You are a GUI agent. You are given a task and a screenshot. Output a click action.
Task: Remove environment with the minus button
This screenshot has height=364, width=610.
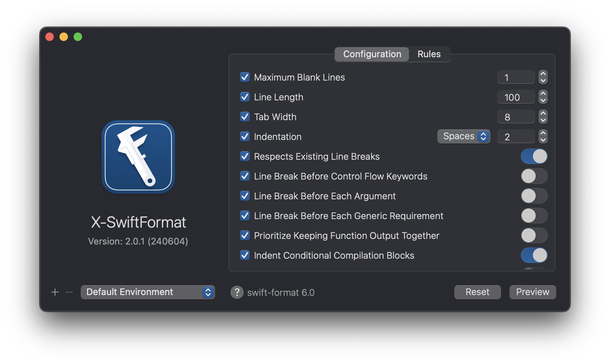tap(69, 292)
